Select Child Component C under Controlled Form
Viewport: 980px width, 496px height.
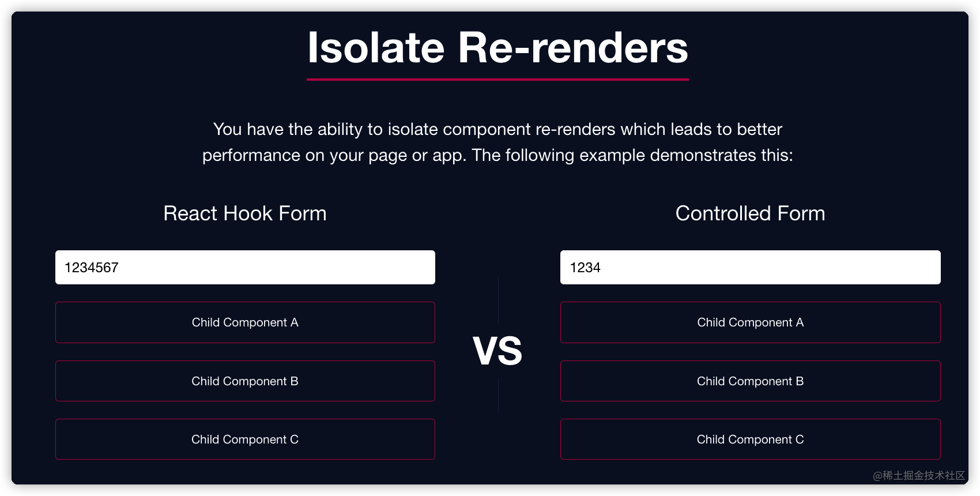coord(749,439)
